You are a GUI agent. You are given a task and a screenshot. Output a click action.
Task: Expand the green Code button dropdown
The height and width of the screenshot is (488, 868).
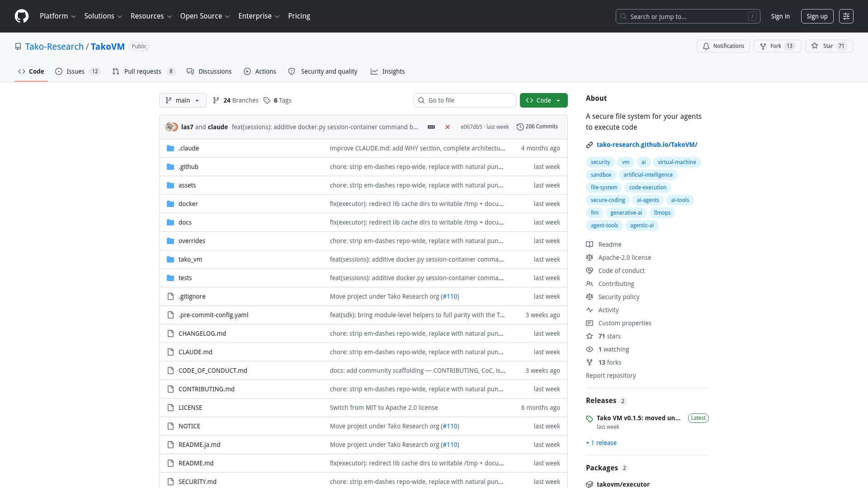click(x=544, y=100)
